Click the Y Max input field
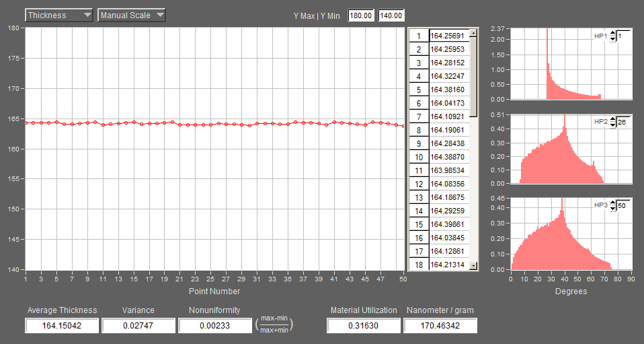Viewport: 644px width, 344px height. (x=361, y=15)
